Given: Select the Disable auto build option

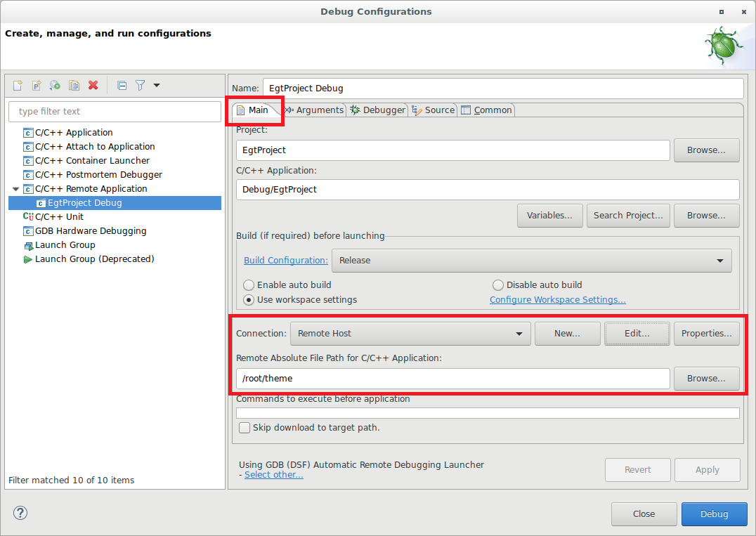Looking at the screenshot, I should point(498,285).
